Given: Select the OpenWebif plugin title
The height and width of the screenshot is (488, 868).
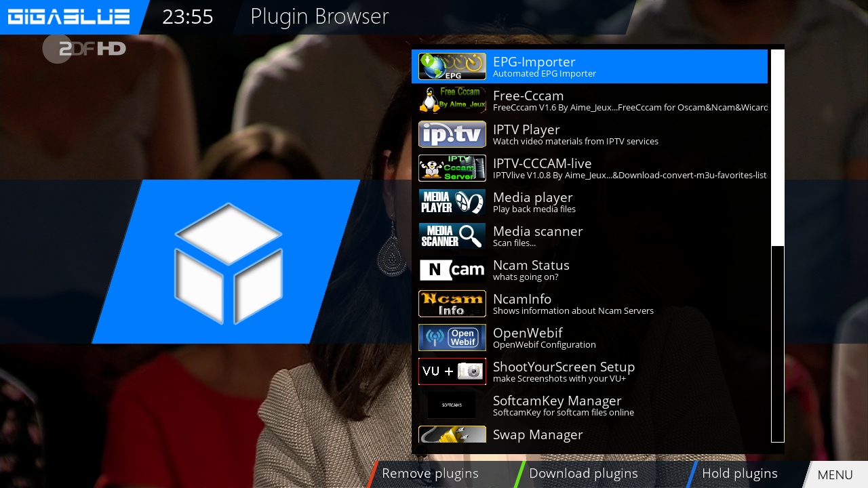Looking at the screenshot, I should pos(528,333).
